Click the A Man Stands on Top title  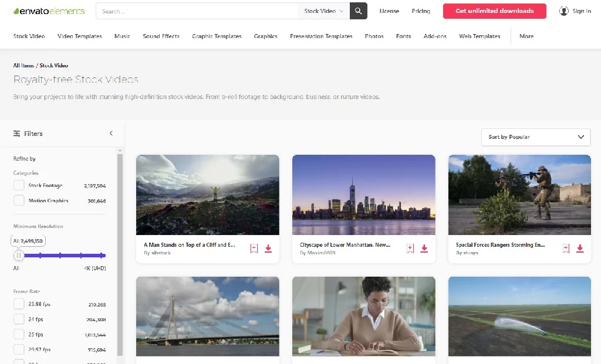190,244
